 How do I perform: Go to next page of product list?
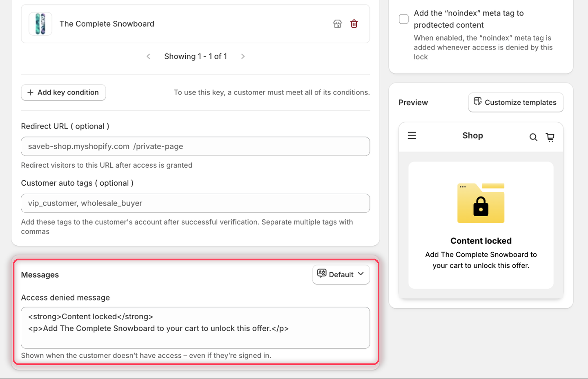243,56
